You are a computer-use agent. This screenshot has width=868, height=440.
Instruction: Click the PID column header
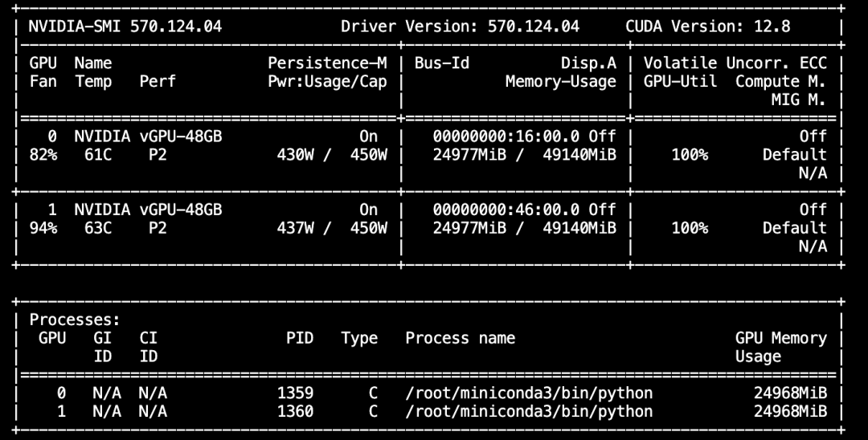tap(300, 338)
